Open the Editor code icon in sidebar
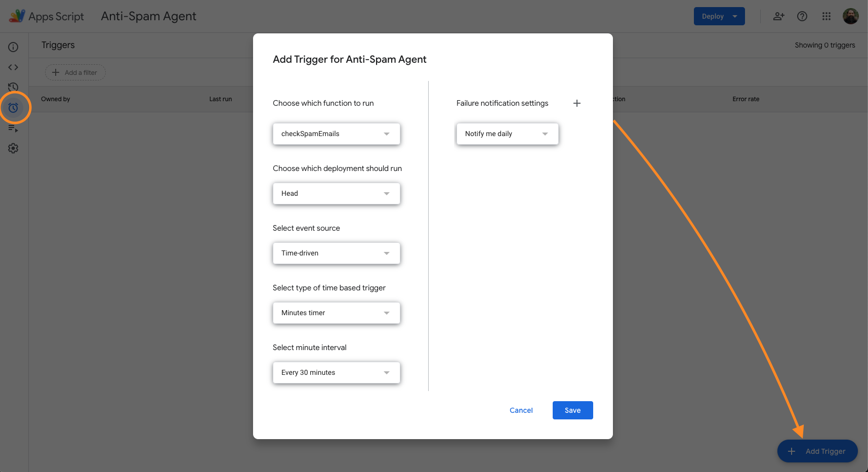 tap(13, 67)
